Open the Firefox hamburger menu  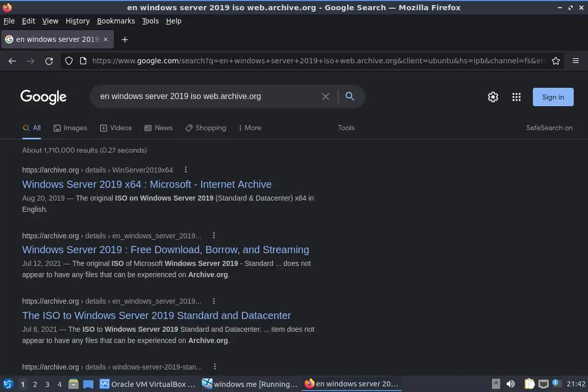(576, 61)
